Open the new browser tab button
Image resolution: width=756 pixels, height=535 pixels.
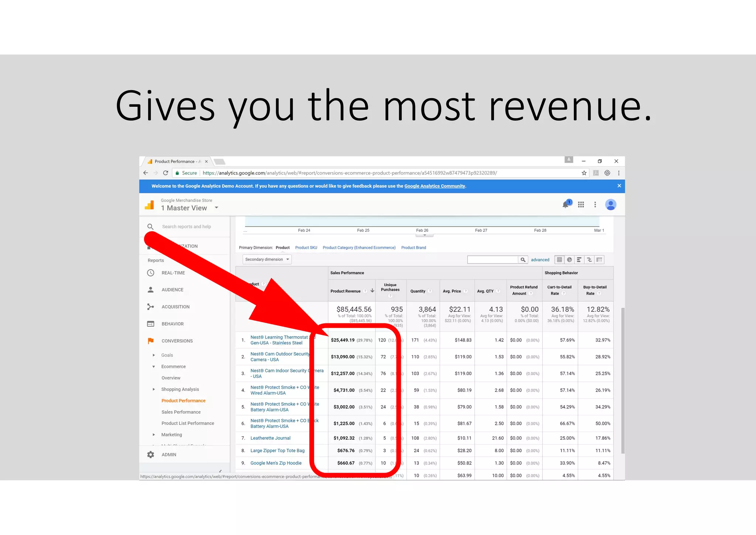pos(220,161)
